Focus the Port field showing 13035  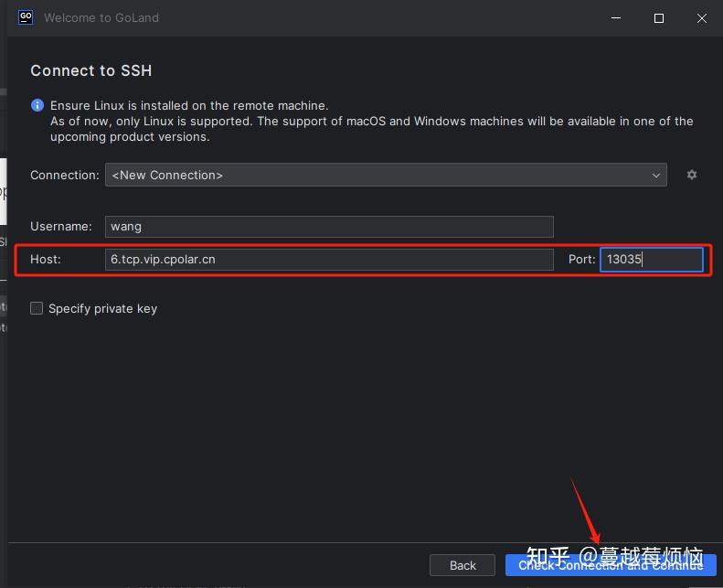coord(651,259)
